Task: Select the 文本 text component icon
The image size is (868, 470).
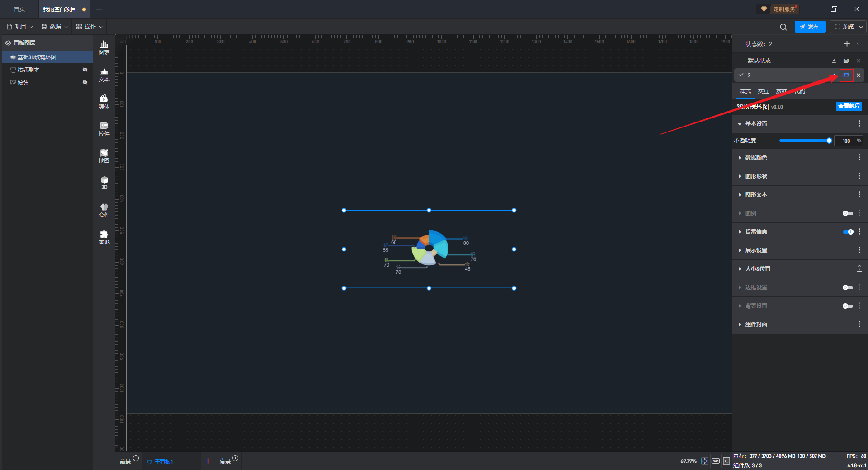Action: point(104,75)
